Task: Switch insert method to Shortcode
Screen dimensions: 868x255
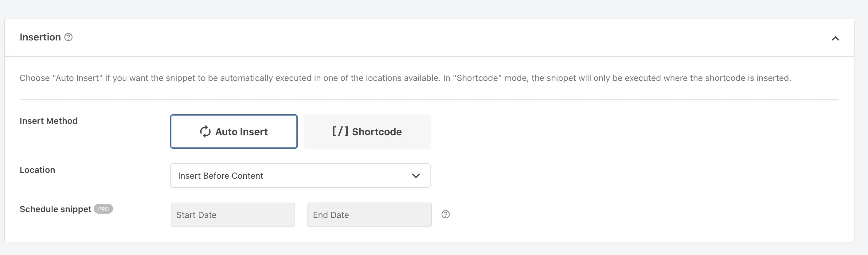Action: click(x=367, y=131)
